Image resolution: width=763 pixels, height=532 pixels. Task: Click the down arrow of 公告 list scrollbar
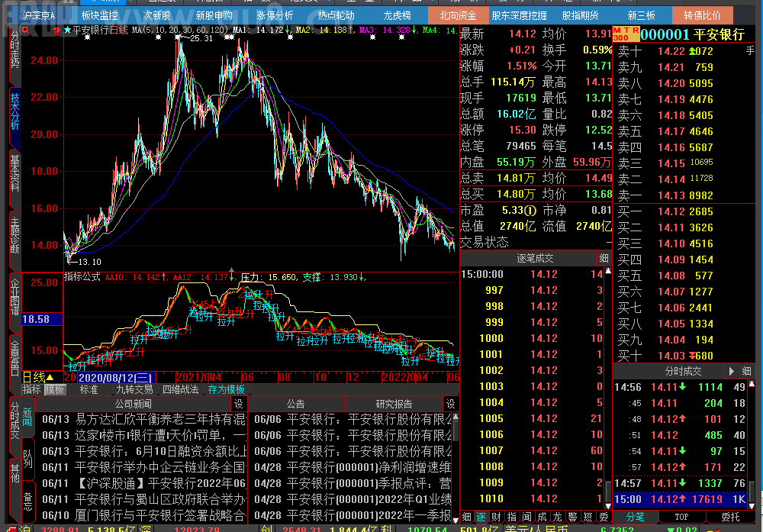456,520
